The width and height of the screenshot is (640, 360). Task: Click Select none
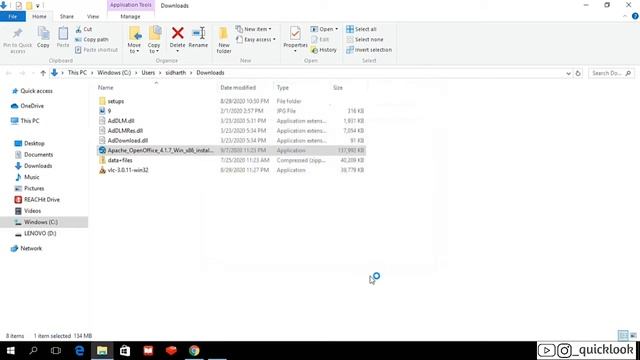pyautogui.click(x=364, y=40)
